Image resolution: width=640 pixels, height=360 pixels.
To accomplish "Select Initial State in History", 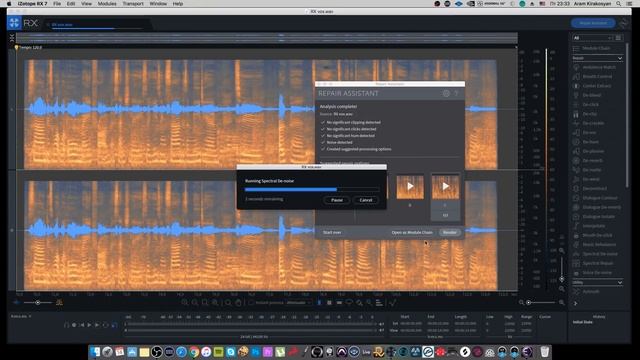I will coord(582,322).
